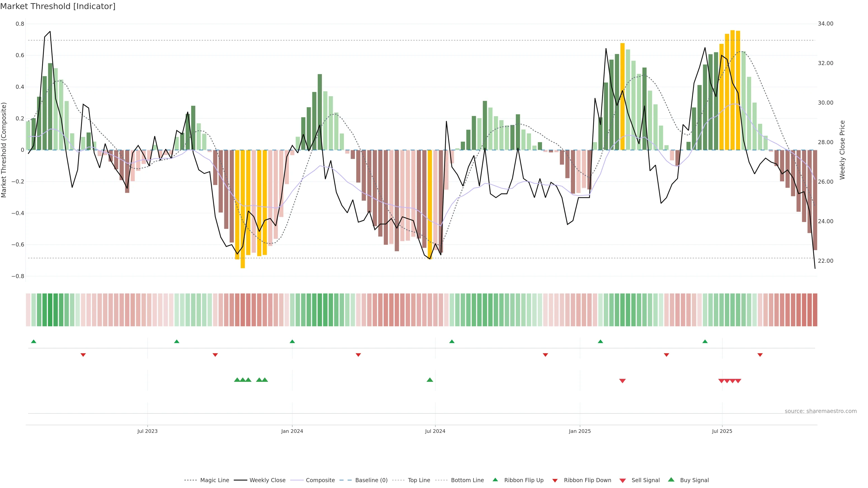The height and width of the screenshot is (488, 868).
Task: Toggle the Composite legend entry
Action: point(320,480)
